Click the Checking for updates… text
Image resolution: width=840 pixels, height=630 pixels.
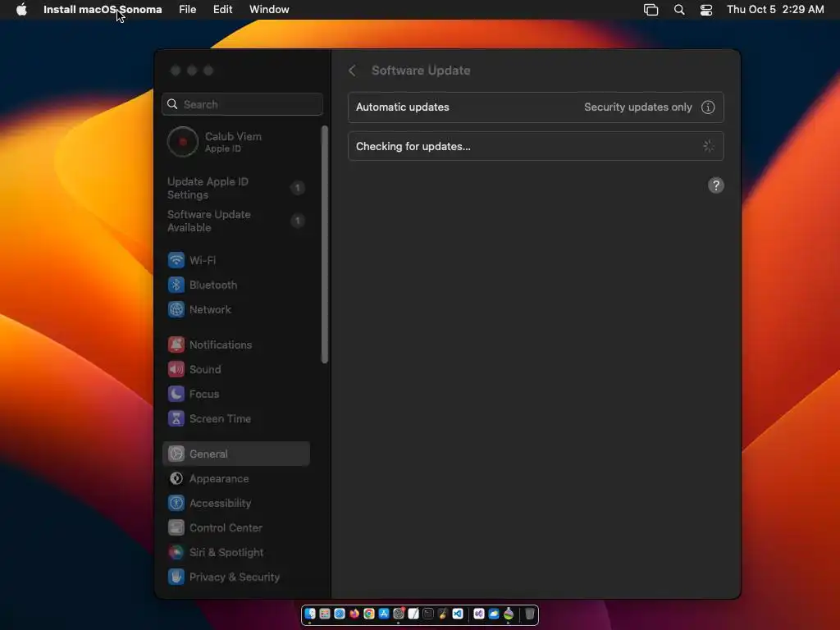click(413, 146)
